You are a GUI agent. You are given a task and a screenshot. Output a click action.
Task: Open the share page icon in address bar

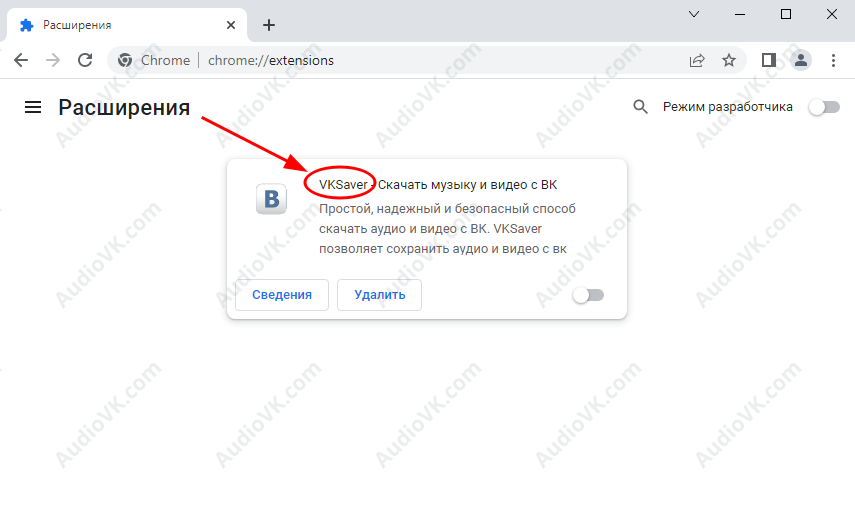point(697,60)
